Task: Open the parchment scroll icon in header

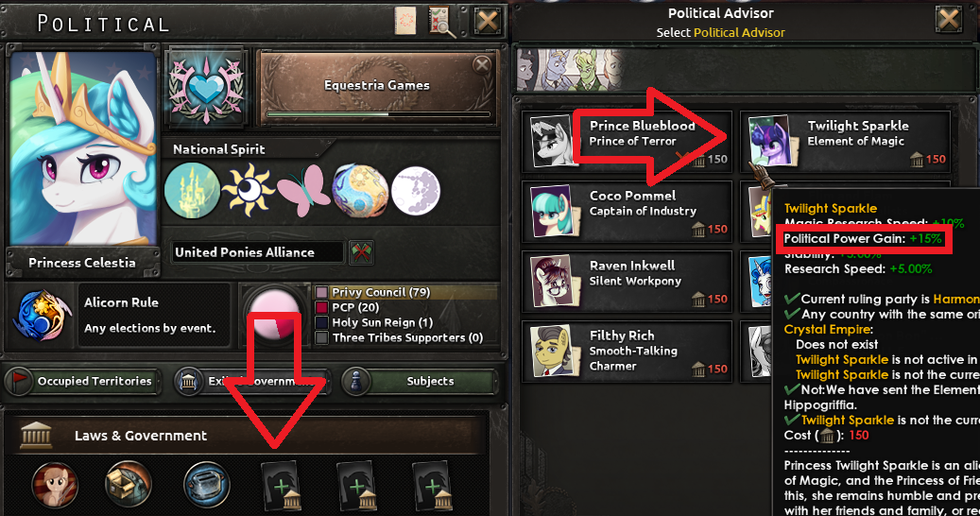Action: (405, 21)
